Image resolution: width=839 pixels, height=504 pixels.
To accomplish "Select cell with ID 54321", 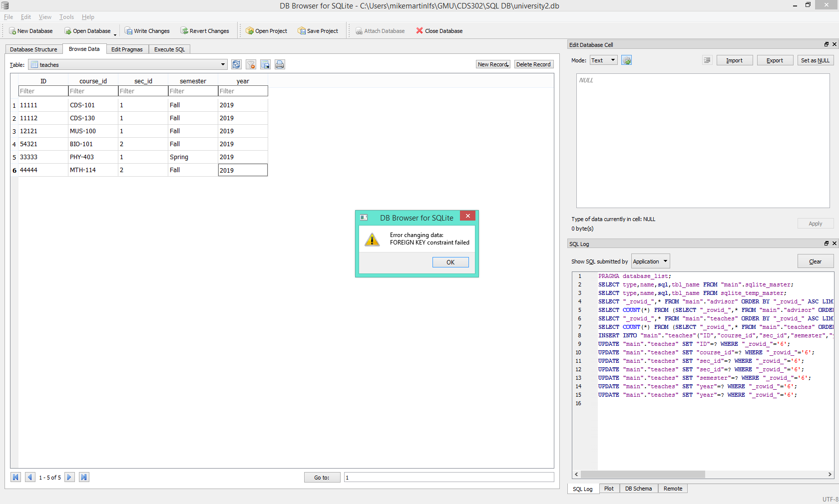I will coord(43,144).
